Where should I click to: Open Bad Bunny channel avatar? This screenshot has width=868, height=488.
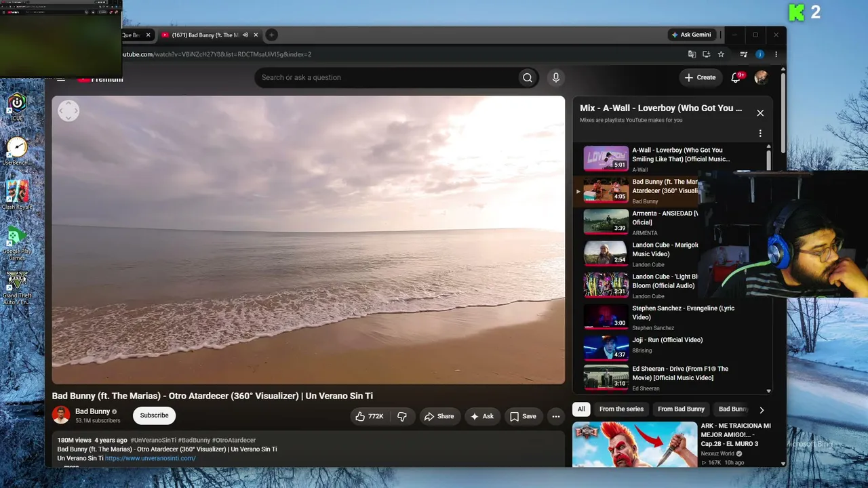click(x=61, y=415)
